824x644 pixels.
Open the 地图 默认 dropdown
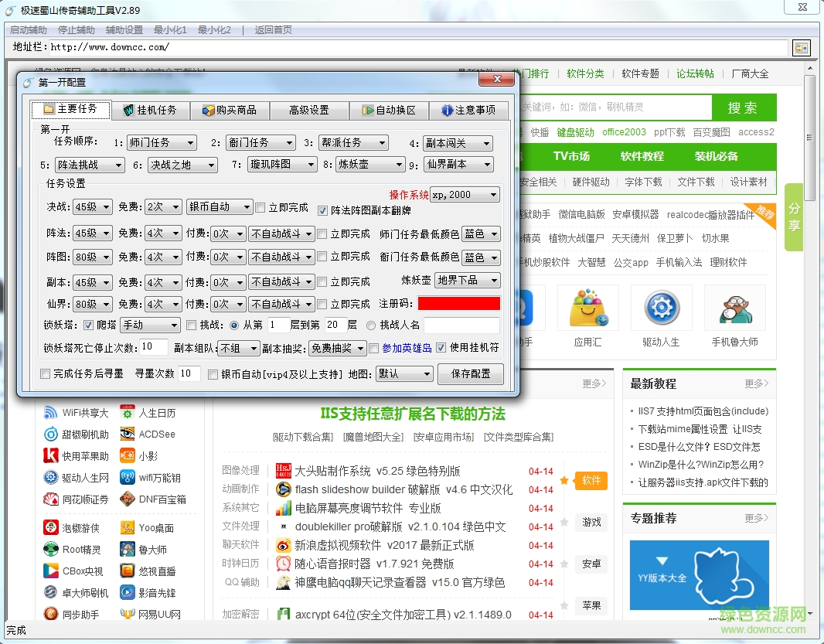tap(405, 374)
